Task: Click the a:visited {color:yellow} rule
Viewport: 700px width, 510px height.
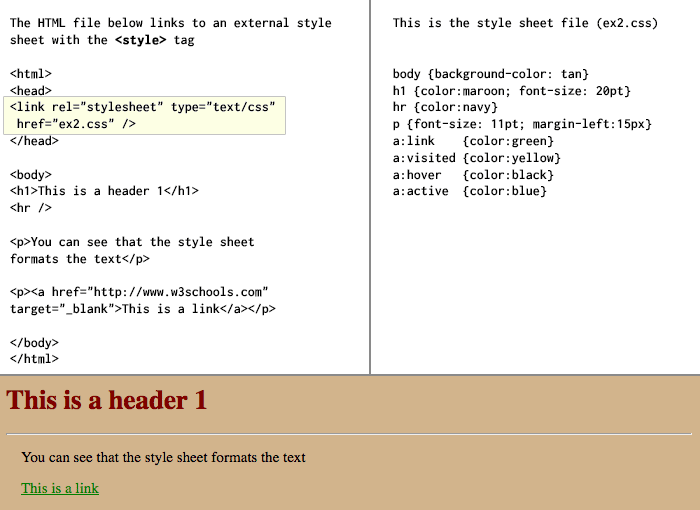Action: [477, 158]
